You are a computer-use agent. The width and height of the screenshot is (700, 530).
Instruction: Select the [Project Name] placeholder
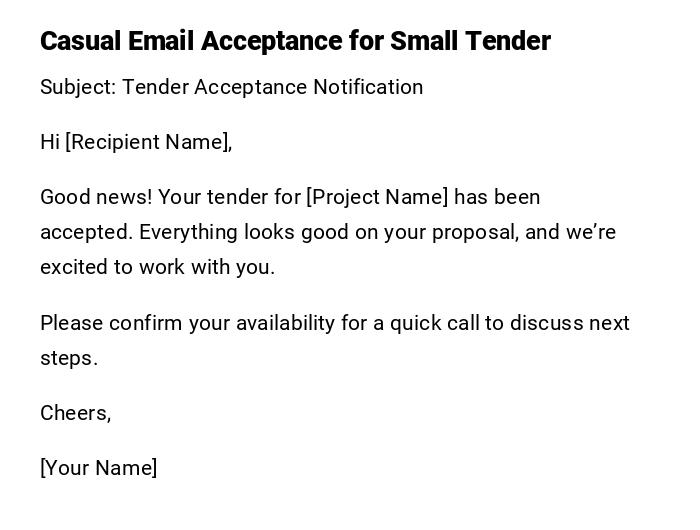377,197
